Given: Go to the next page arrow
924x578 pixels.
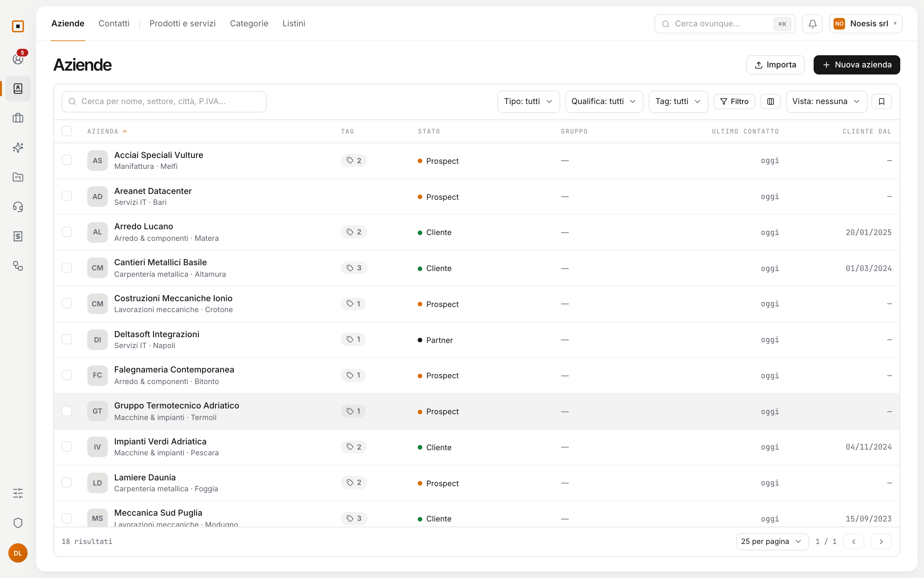Looking at the screenshot, I should [x=881, y=541].
